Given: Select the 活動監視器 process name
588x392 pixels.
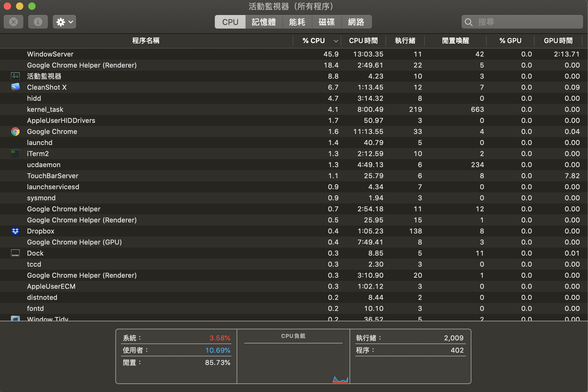Looking at the screenshot, I should tap(44, 76).
